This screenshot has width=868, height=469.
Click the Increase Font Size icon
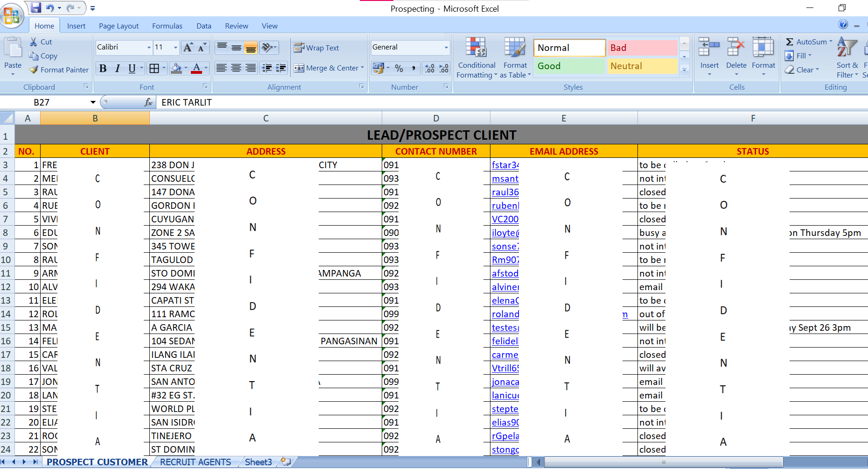click(188, 47)
